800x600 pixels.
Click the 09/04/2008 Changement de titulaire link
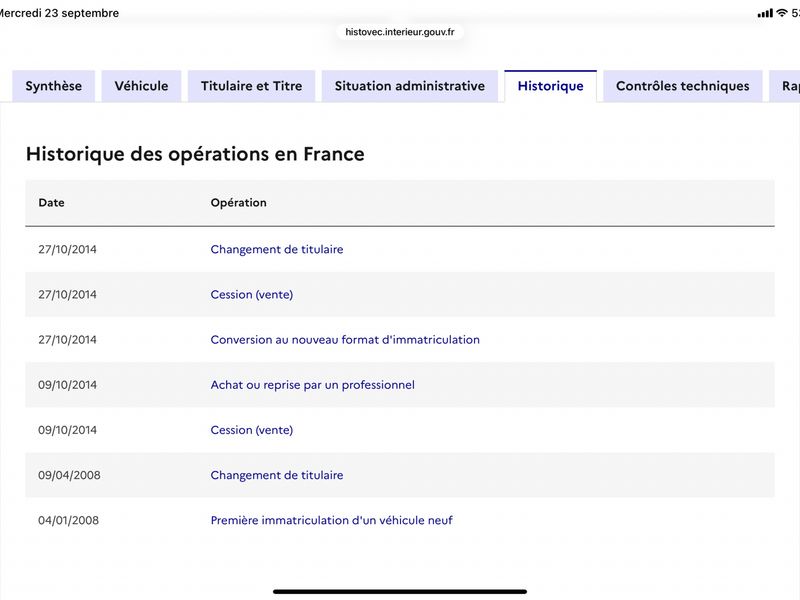pyautogui.click(x=277, y=476)
